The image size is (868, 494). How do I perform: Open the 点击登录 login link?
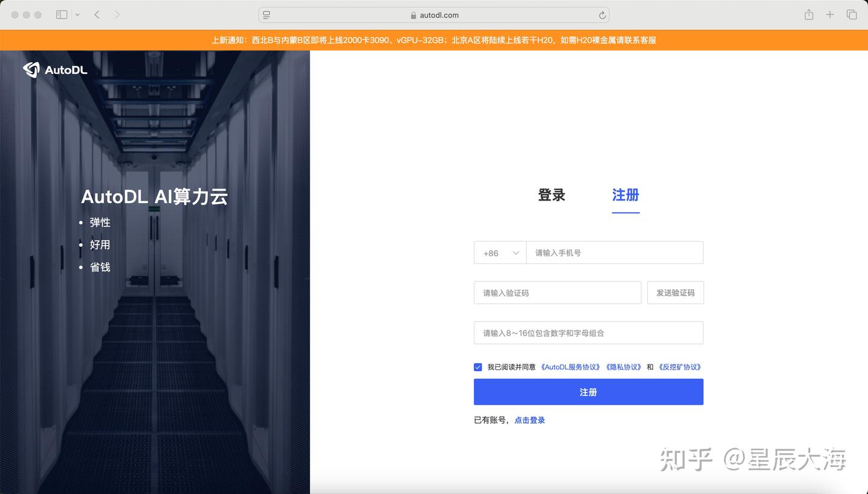coord(529,420)
